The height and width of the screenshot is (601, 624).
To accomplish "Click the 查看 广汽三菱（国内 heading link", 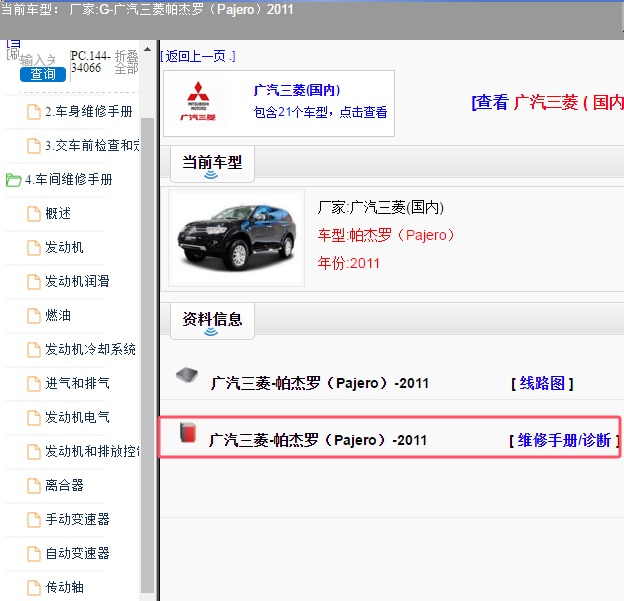I will [x=548, y=103].
